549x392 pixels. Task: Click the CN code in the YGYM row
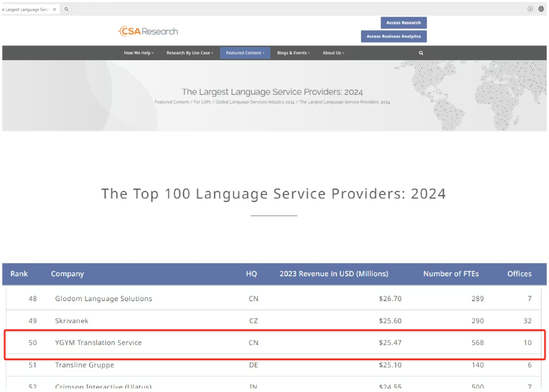253,342
